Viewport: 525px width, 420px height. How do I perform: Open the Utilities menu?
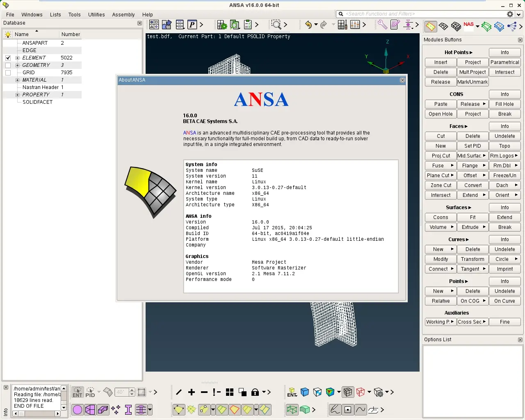(x=96, y=15)
